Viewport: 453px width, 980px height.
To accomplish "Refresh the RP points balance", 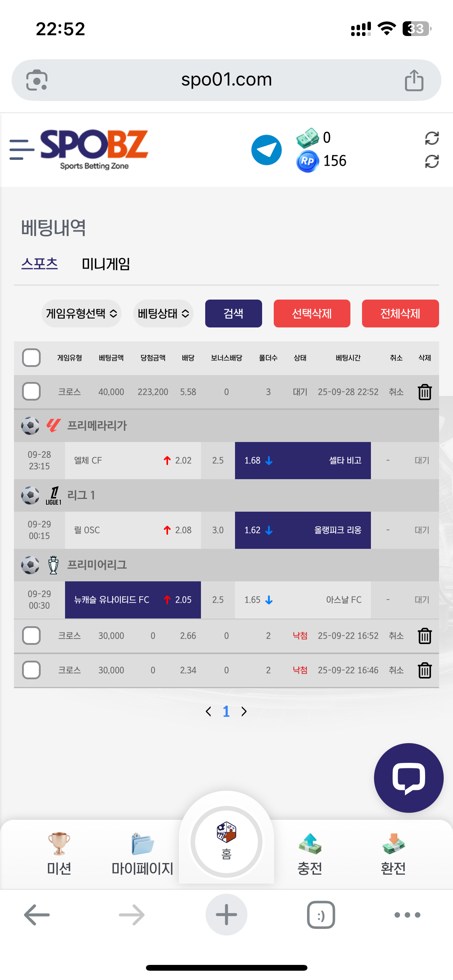I will point(432,161).
